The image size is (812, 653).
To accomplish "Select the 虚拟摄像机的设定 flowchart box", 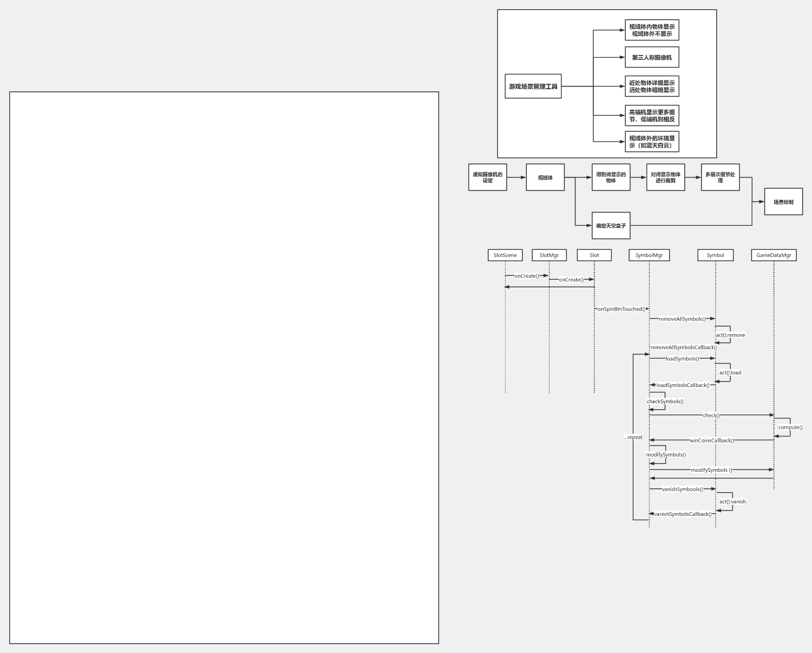I will pos(487,177).
